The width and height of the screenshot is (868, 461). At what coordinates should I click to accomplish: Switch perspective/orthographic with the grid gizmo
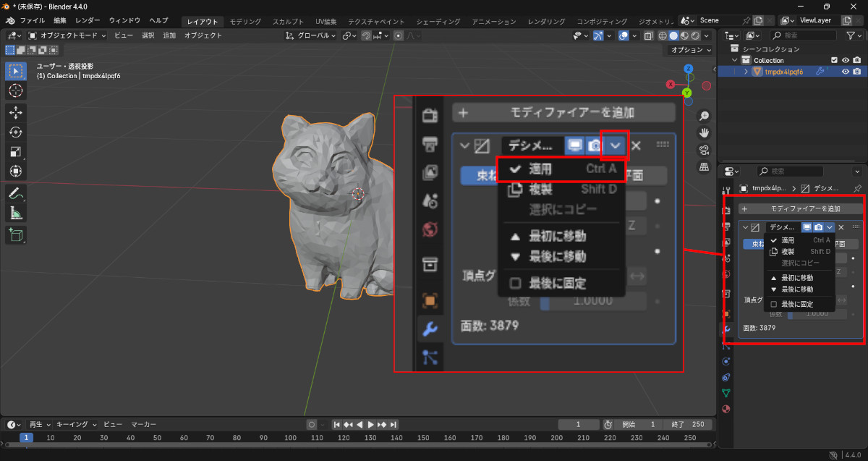pyautogui.click(x=705, y=166)
